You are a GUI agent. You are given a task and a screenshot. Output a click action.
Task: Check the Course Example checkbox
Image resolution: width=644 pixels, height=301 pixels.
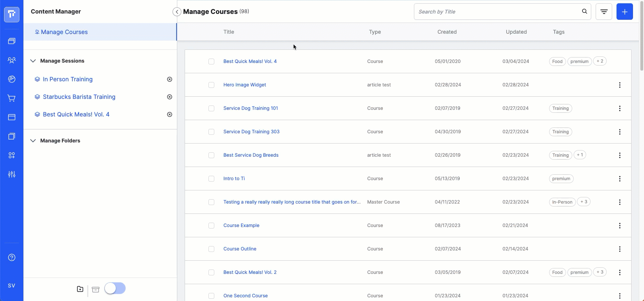point(211,226)
